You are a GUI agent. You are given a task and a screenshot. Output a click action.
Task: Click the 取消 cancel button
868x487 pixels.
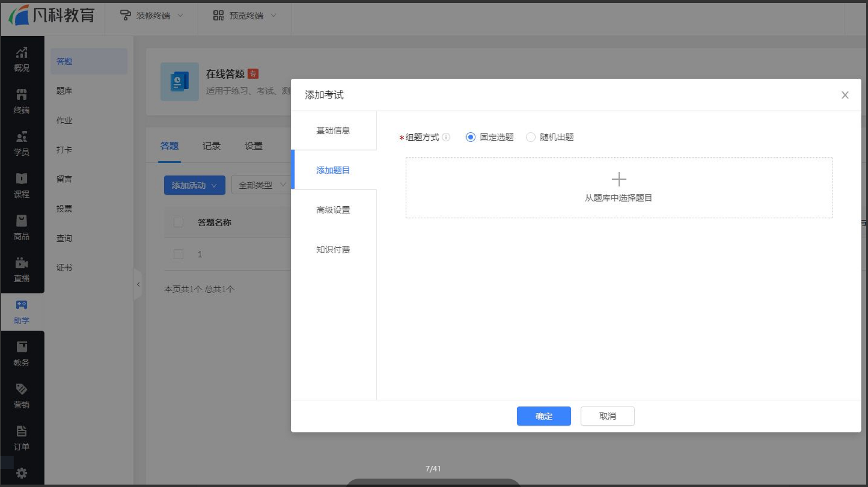(x=607, y=416)
